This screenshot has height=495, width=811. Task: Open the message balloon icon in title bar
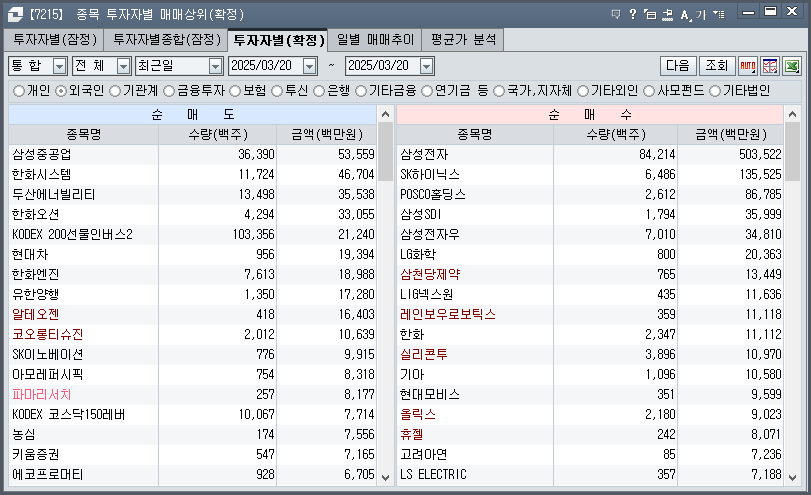[x=615, y=14]
